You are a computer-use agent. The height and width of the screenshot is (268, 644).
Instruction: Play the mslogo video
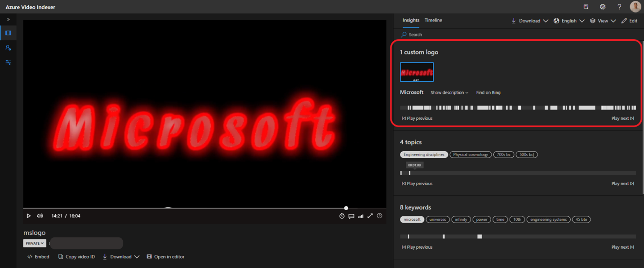pyautogui.click(x=29, y=216)
